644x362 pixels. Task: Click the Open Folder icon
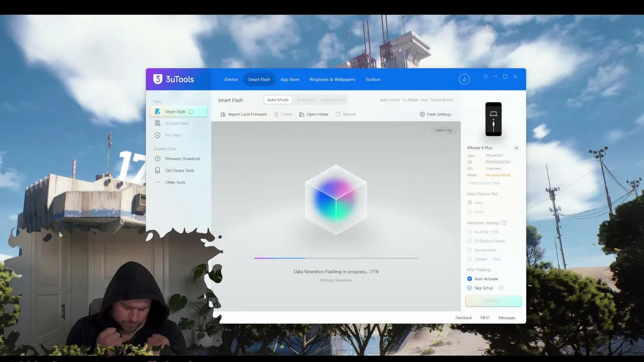tap(302, 114)
